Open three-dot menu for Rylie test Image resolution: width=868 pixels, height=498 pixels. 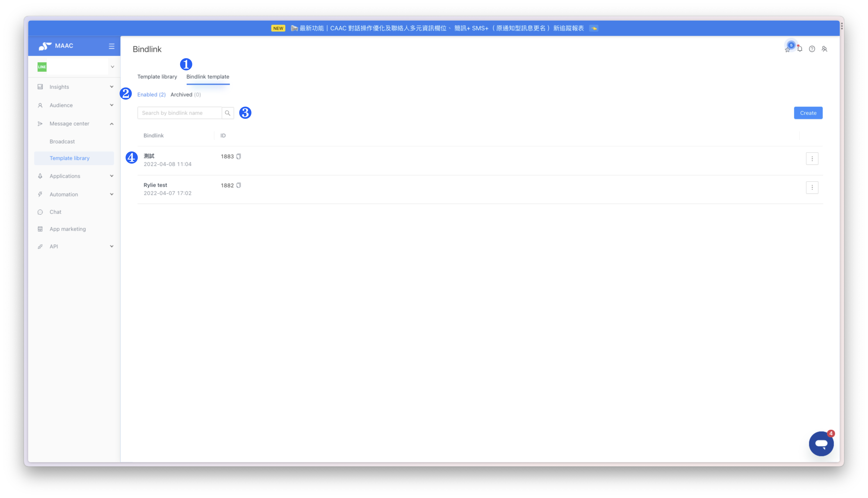pos(812,187)
